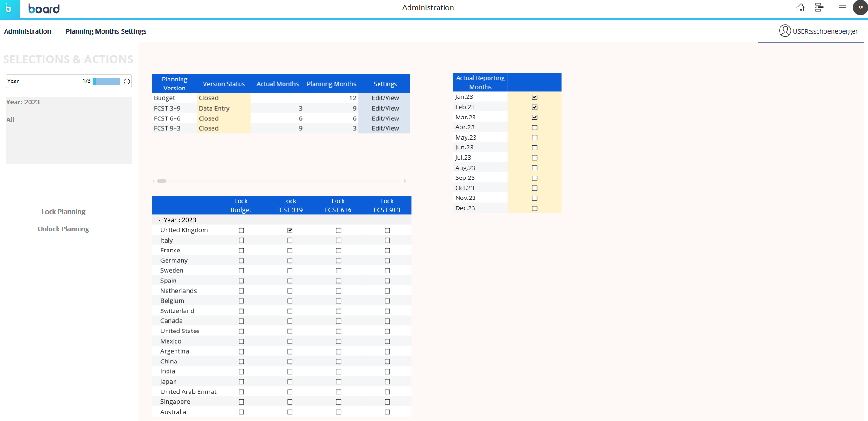Click USER:sschoeneberger label
The width and height of the screenshot is (868, 421).
(825, 31)
